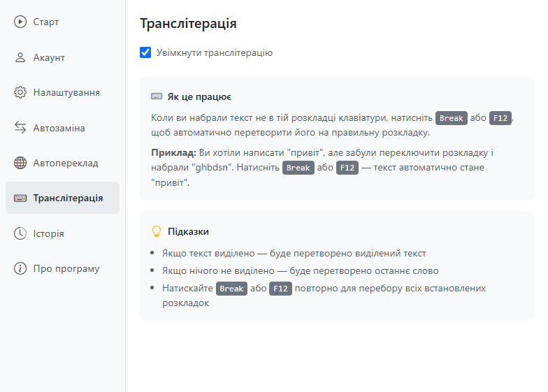The image size is (548, 392).
Task: Click the F12 badge ending the first paragraph line
Action: 500,118
